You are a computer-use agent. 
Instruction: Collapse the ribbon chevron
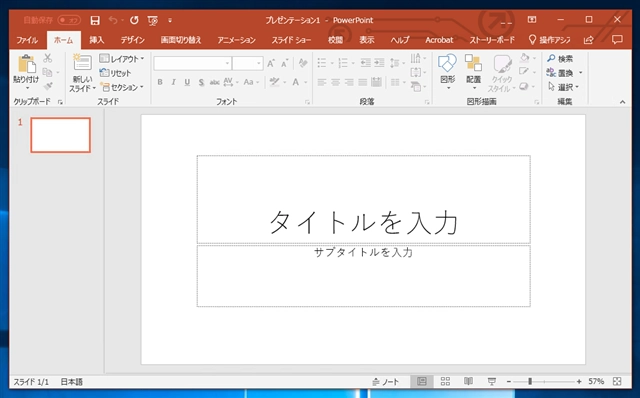click(622, 102)
